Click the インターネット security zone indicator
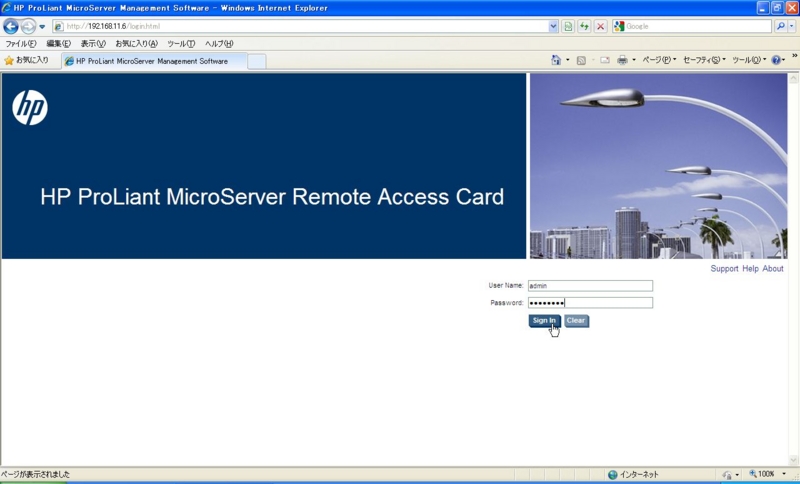800x484 pixels. [x=633, y=474]
